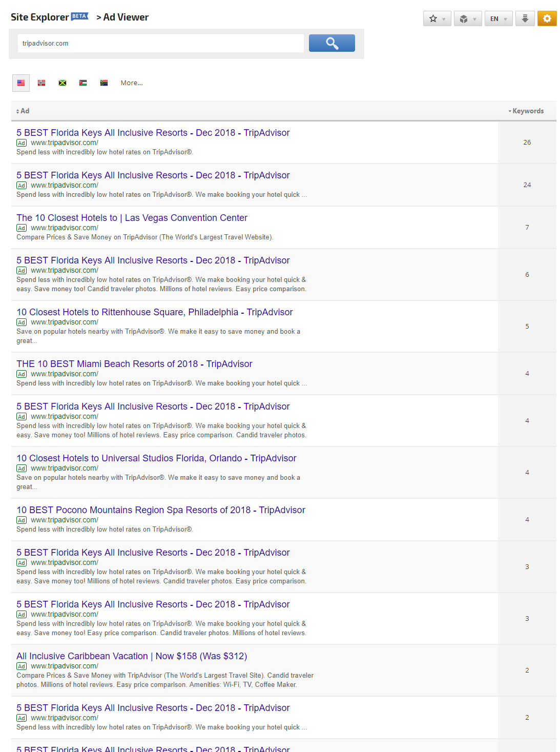Click keyword count 7
The height and width of the screenshot is (752, 560).
point(527,228)
